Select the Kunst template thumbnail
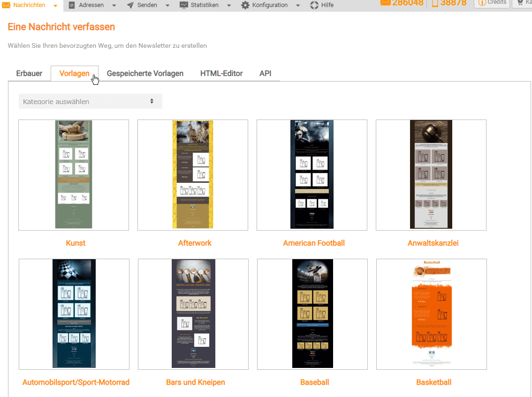532x397 pixels. (x=74, y=175)
